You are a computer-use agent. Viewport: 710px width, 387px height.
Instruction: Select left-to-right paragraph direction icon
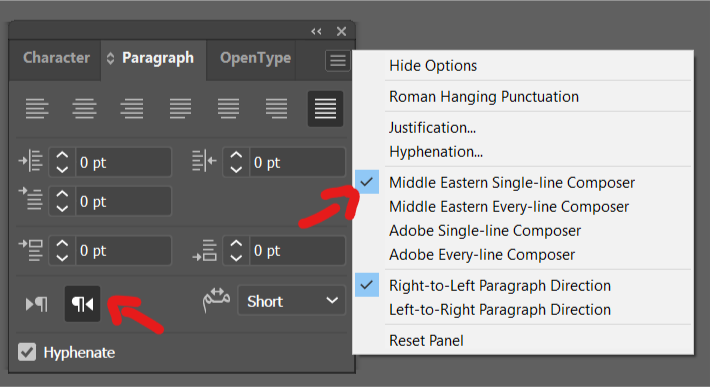pyautogui.click(x=37, y=304)
